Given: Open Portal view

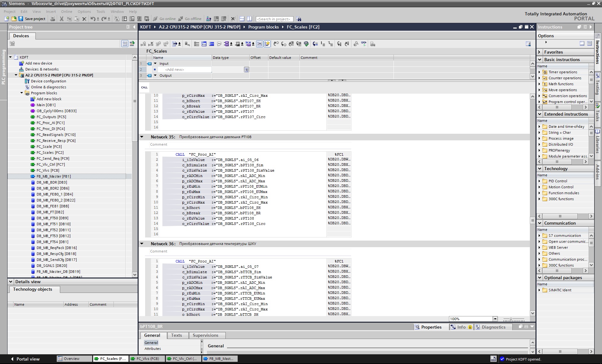Looking at the screenshot, I should pos(25,359).
